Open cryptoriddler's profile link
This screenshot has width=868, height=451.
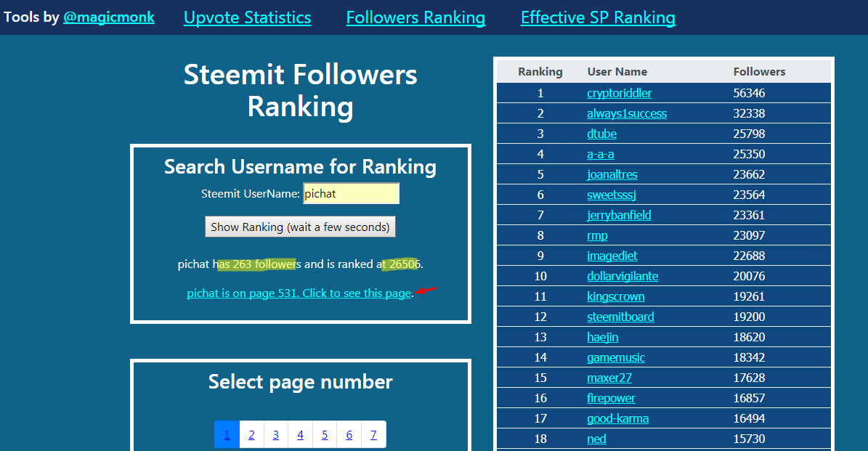point(619,93)
